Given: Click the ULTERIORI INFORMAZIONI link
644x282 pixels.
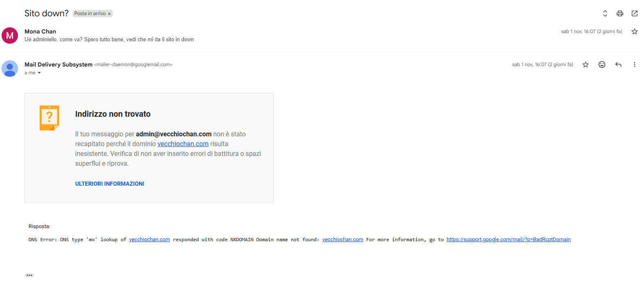Looking at the screenshot, I should click(109, 184).
